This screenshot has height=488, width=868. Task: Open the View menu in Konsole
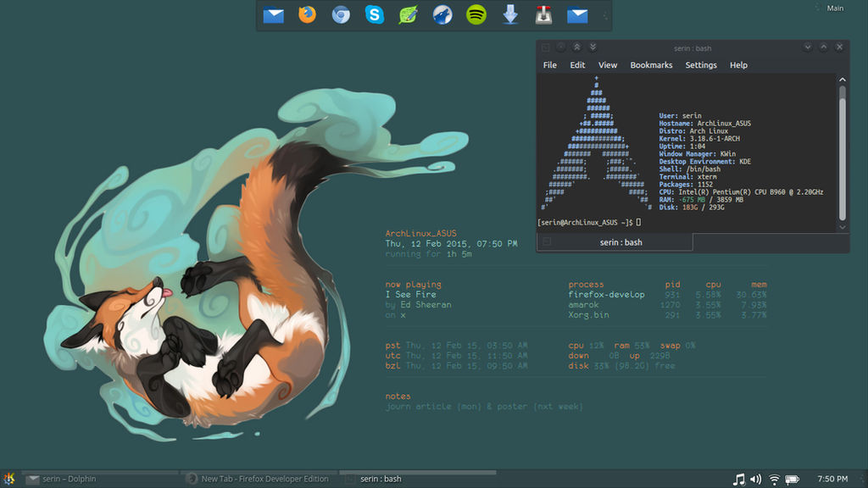point(607,64)
